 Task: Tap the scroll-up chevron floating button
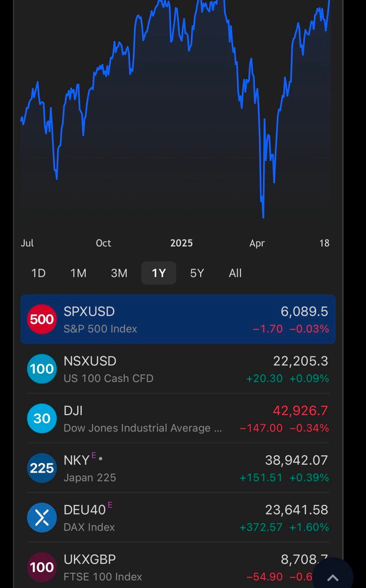[332, 577]
